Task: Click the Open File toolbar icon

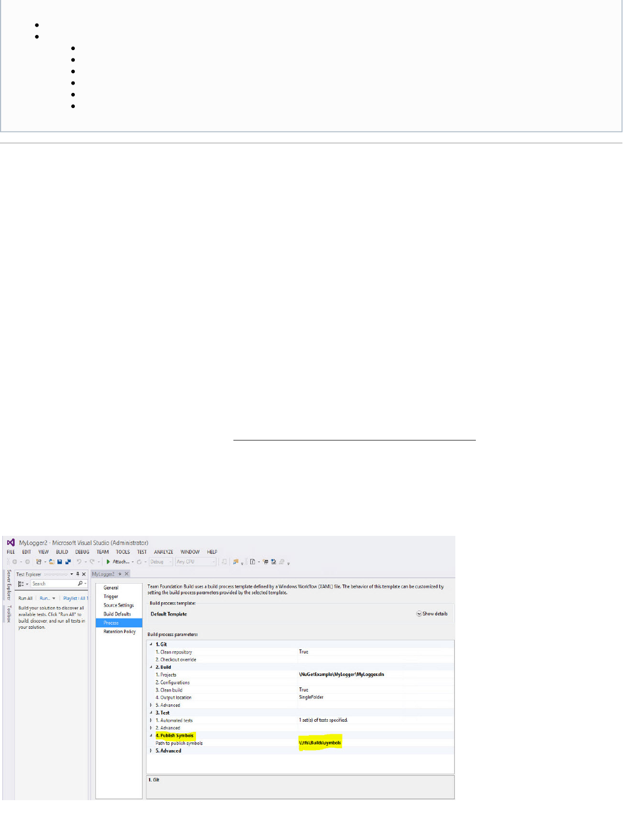Action: pos(52,562)
